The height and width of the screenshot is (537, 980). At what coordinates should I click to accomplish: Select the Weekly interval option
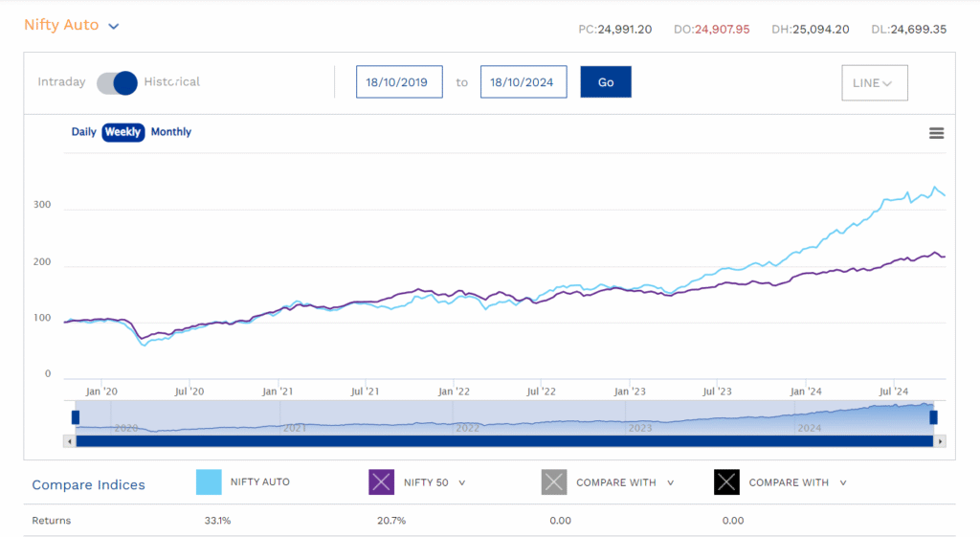[123, 132]
